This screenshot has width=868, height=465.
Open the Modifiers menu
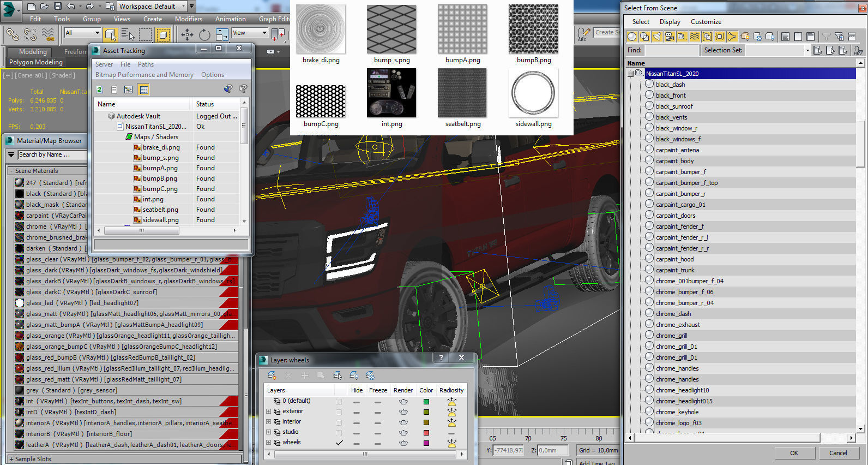[x=189, y=19]
